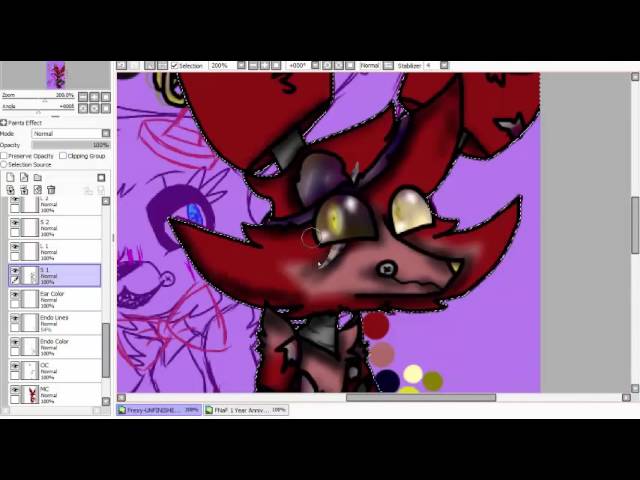This screenshot has height=480, width=640.
Task: Click the layer mask icon in layer panel
Action: [101, 177]
